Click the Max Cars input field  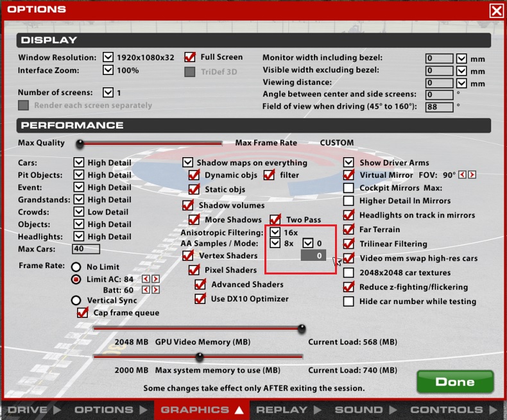click(87, 249)
